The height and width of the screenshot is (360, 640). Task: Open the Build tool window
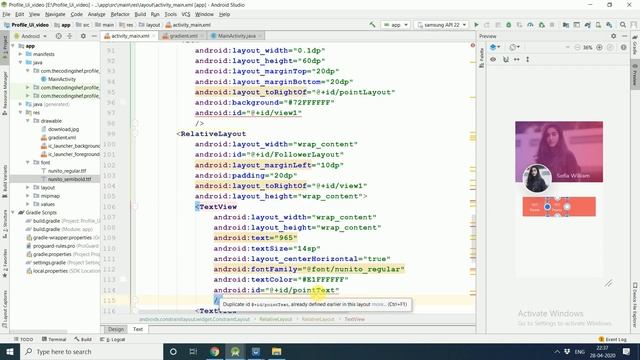83,339
